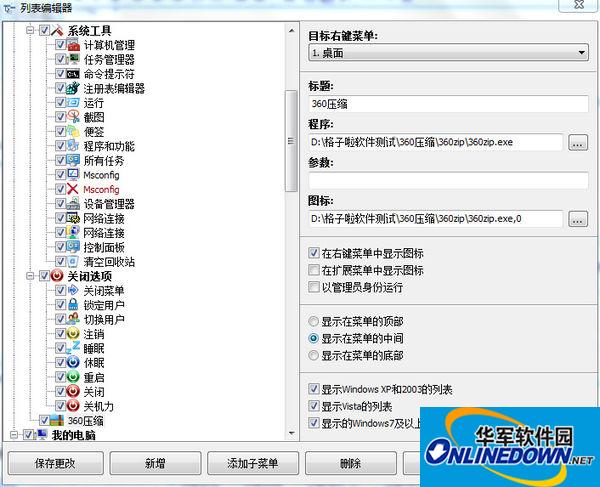Select the upper 网络连接 item

104,218
